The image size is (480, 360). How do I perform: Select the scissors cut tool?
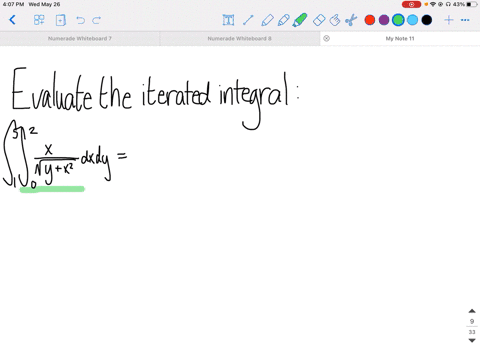351,20
